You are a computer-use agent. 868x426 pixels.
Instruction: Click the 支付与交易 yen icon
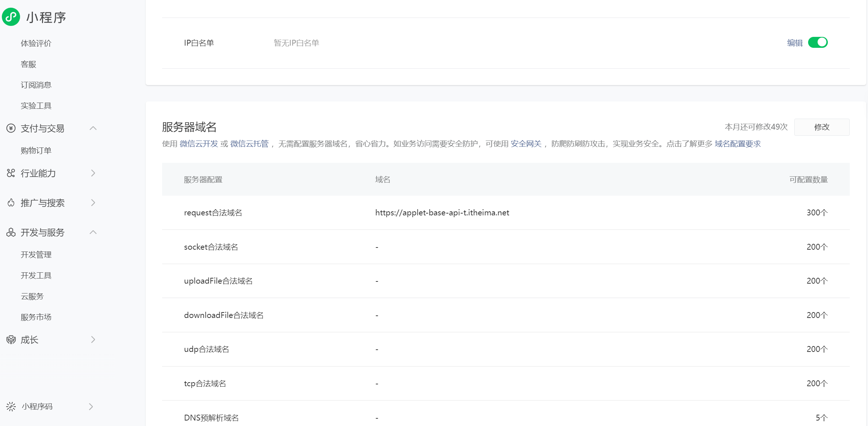tap(11, 128)
